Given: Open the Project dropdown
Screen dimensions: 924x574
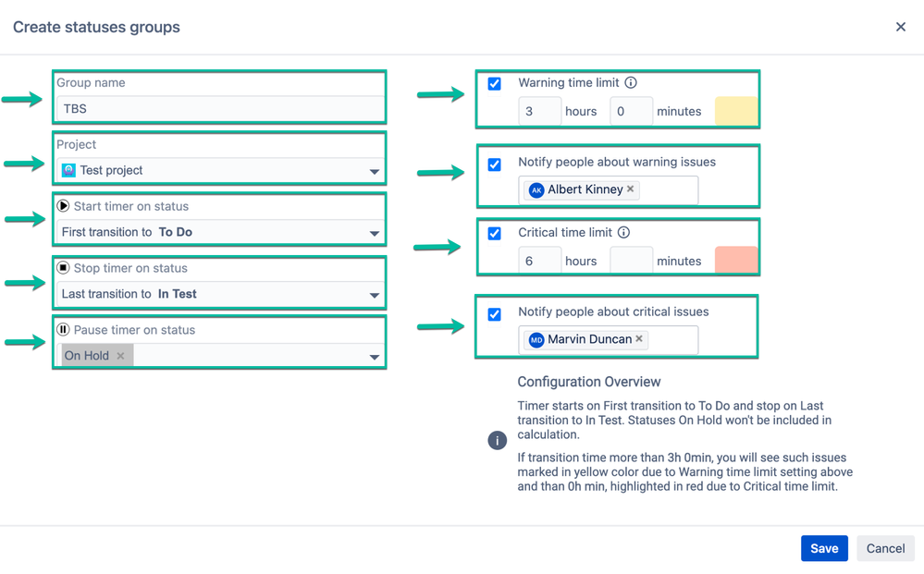Looking at the screenshot, I should (374, 170).
